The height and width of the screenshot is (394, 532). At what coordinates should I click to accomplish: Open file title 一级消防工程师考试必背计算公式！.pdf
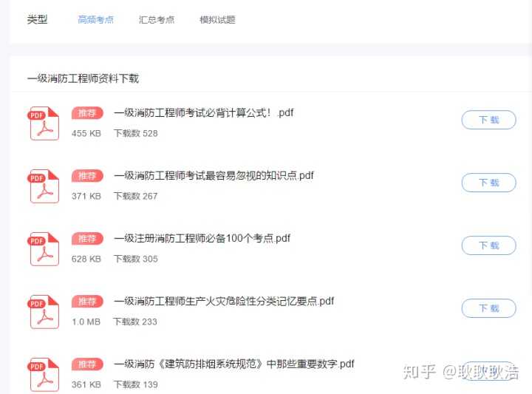204,112
